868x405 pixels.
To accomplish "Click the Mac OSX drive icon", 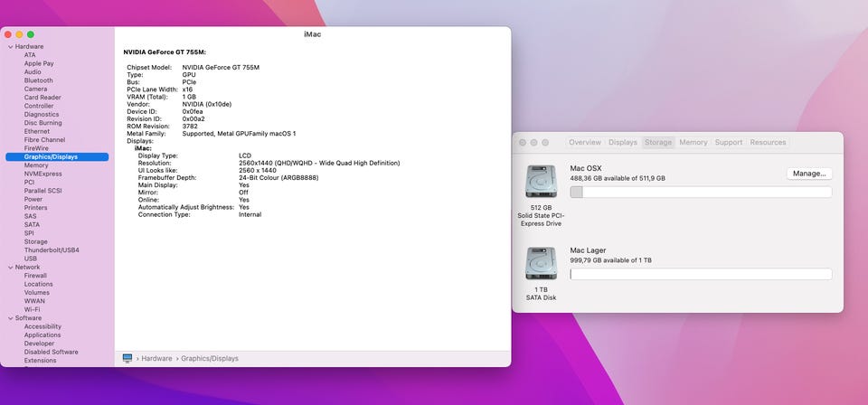I will point(541,182).
